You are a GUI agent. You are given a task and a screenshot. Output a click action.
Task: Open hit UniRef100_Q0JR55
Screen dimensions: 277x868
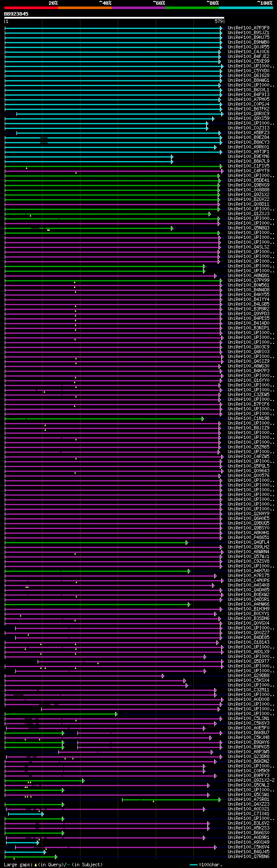248,47
